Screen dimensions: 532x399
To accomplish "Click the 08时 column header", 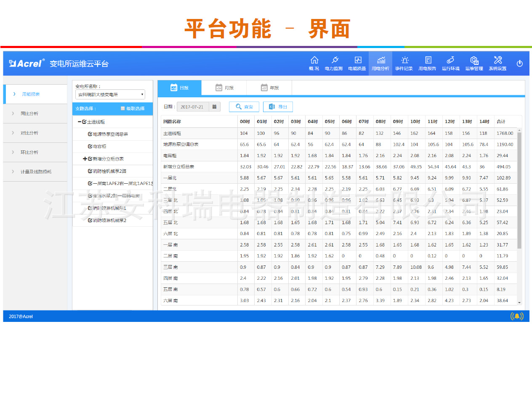I will (381, 121).
